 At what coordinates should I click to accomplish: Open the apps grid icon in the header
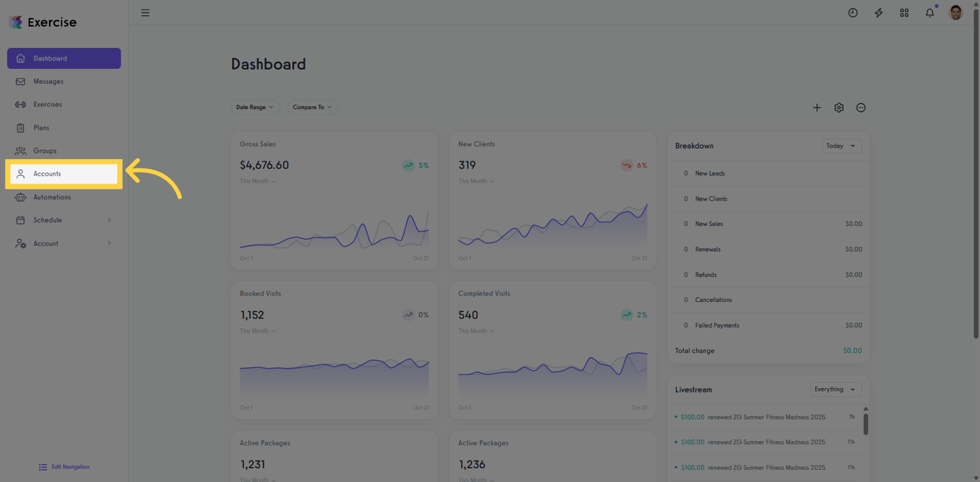pos(904,12)
